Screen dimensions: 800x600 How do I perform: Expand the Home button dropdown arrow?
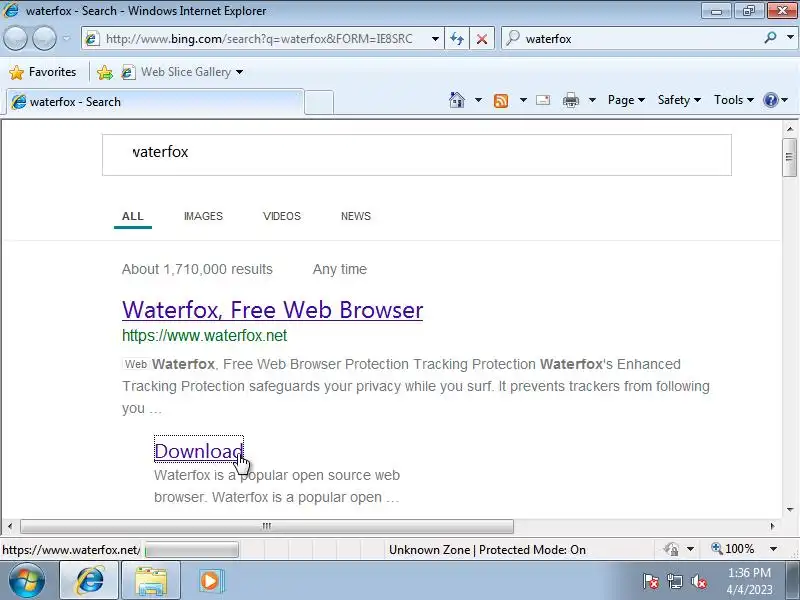point(478,100)
